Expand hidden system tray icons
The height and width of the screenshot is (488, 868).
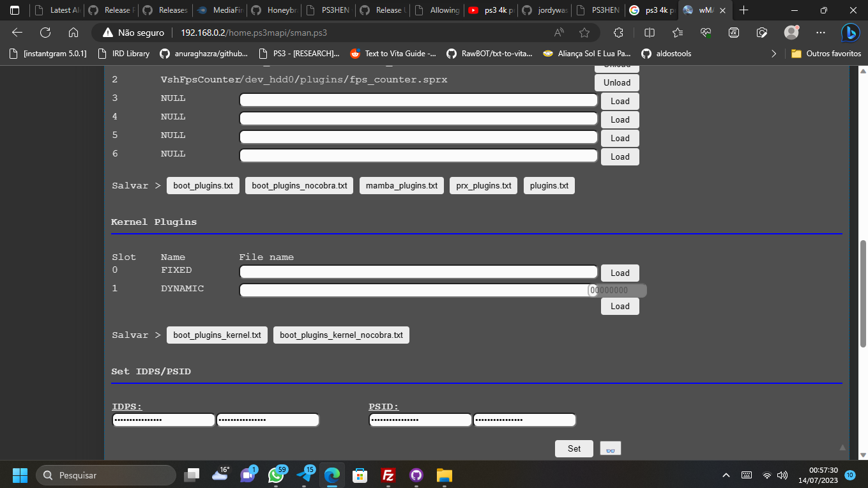tap(726, 475)
